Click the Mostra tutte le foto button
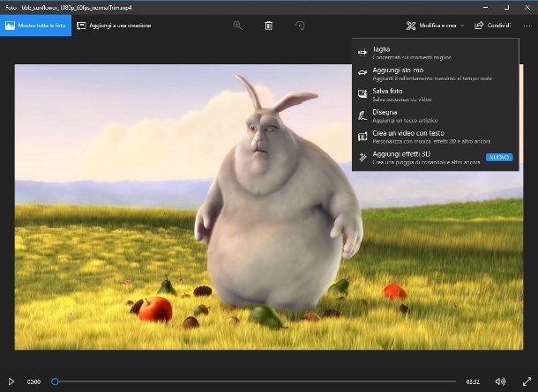Viewport: 538px width, 392px height. [x=35, y=26]
